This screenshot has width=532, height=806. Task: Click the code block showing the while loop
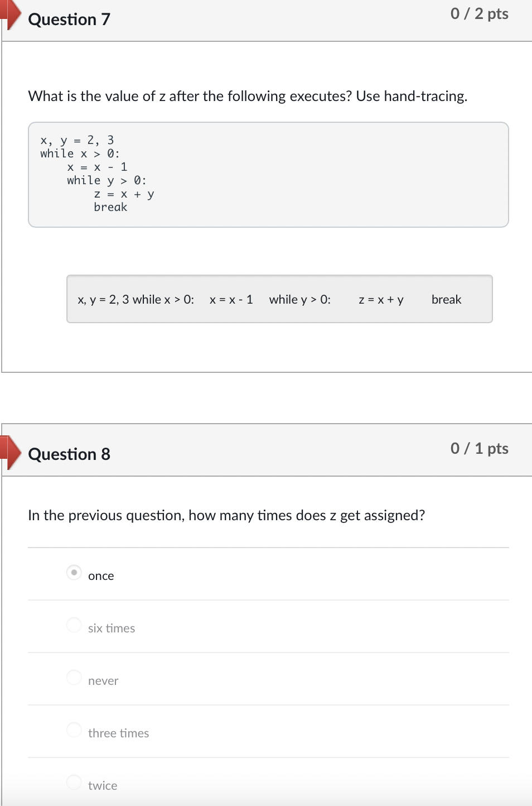[268, 174]
